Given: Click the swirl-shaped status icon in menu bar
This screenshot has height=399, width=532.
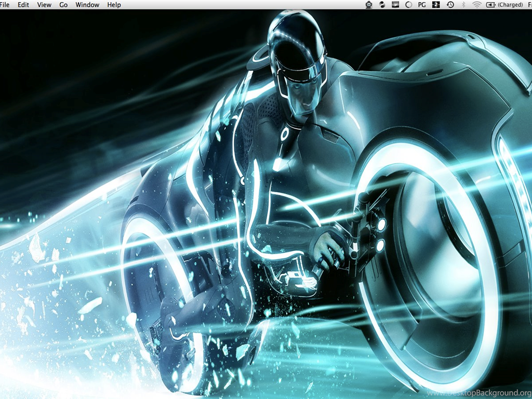Looking at the screenshot, I should pyautogui.click(x=382, y=5).
